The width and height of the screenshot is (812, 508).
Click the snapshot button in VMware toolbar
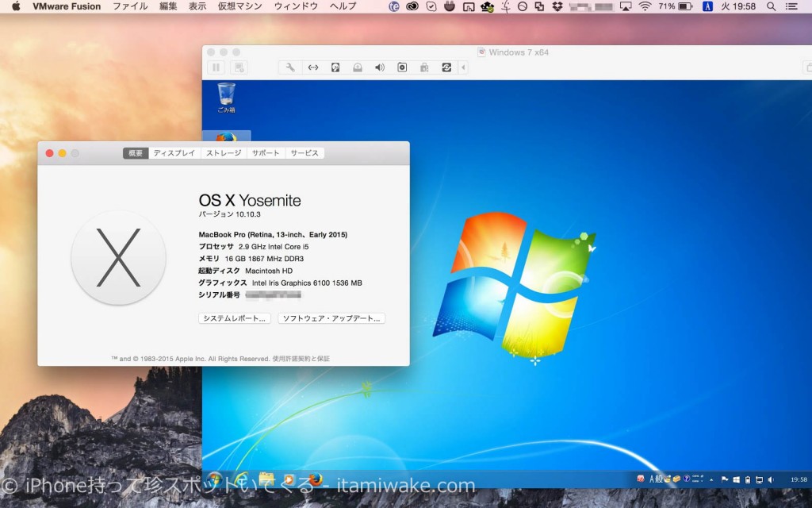239,67
